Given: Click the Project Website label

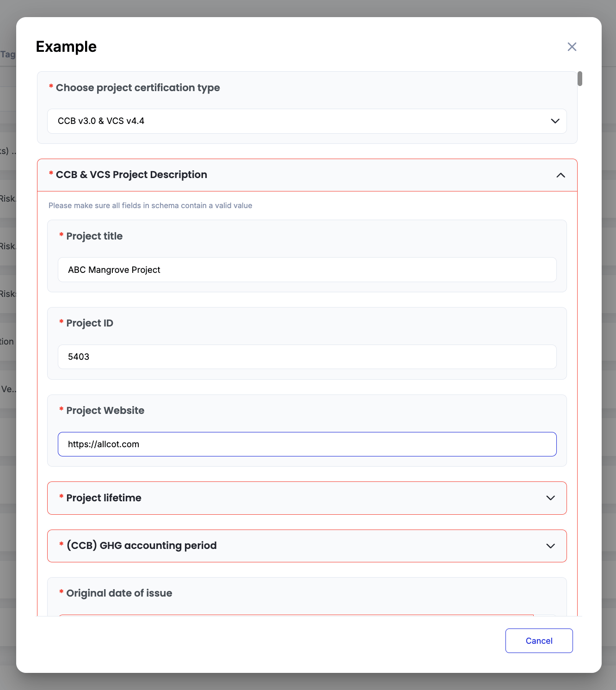Looking at the screenshot, I should point(105,411).
